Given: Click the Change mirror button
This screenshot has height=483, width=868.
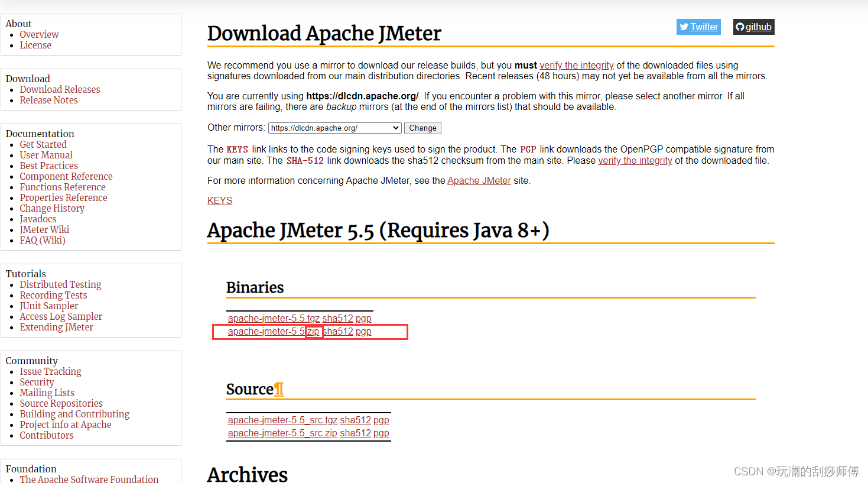Looking at the screenshot, I should (x=422, y=128).
